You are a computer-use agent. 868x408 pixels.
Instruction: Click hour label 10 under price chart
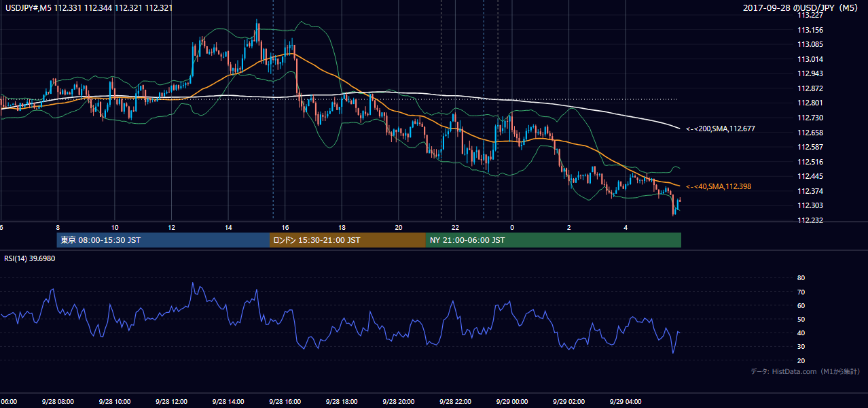pos(115,227)
